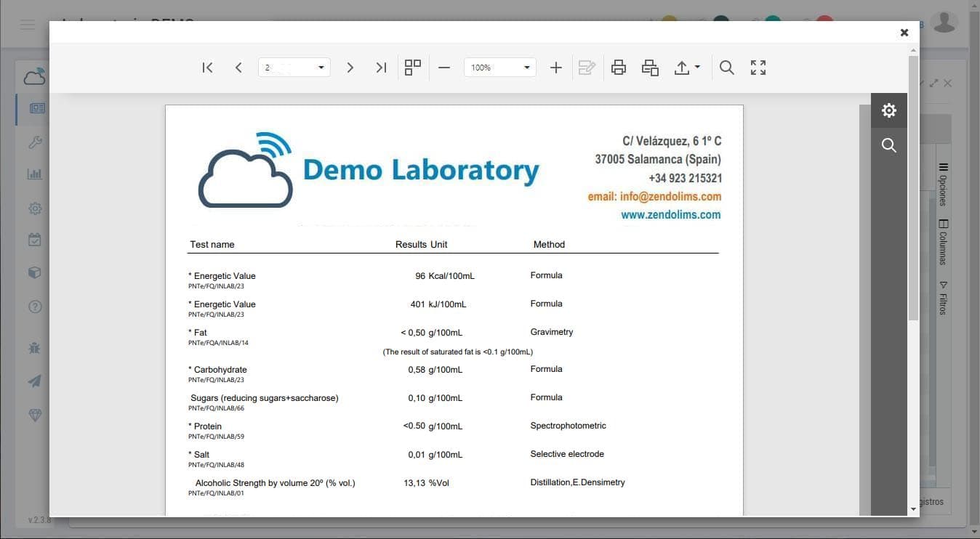The image size is (980, 539).
Task: Open the Filtros side tab
Action: coord(944,299)
